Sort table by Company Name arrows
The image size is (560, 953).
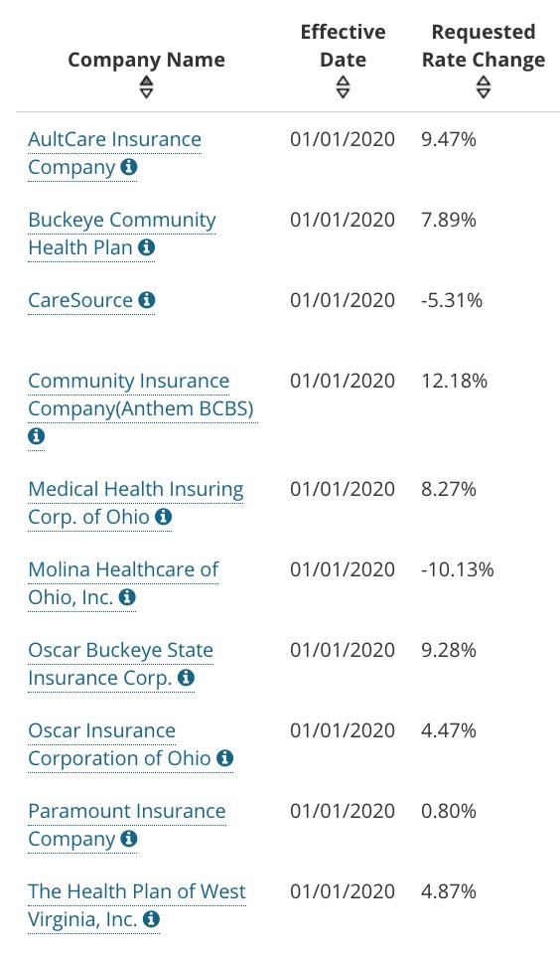coord(146,86)
